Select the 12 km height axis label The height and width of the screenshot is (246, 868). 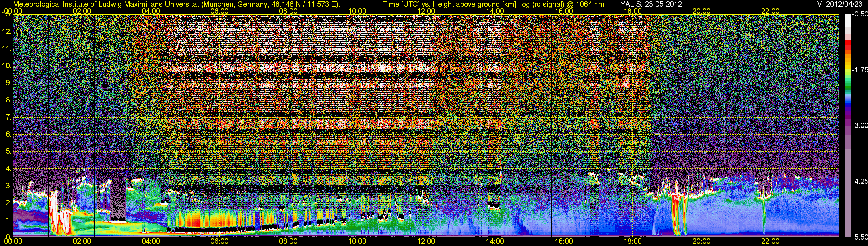coord(6,32)
